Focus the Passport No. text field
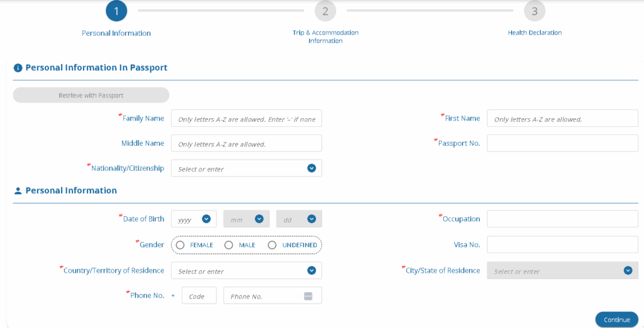644x328 pixels. (x=562, y=143)
